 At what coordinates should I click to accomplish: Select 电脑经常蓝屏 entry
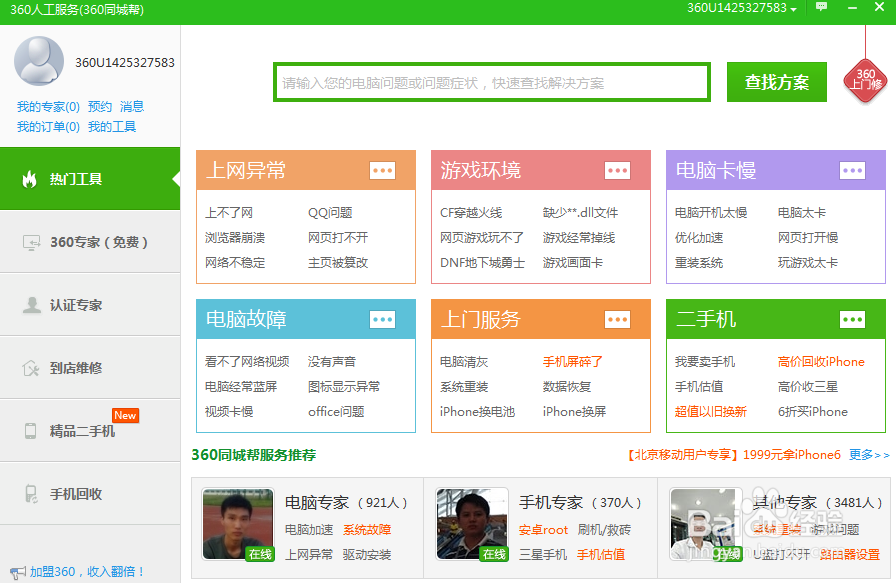point(241,387)
